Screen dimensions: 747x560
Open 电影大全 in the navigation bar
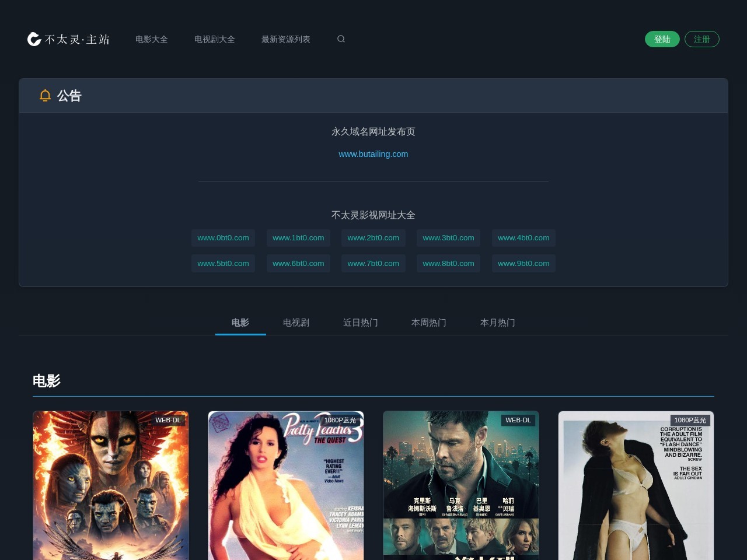click(152, 39)
